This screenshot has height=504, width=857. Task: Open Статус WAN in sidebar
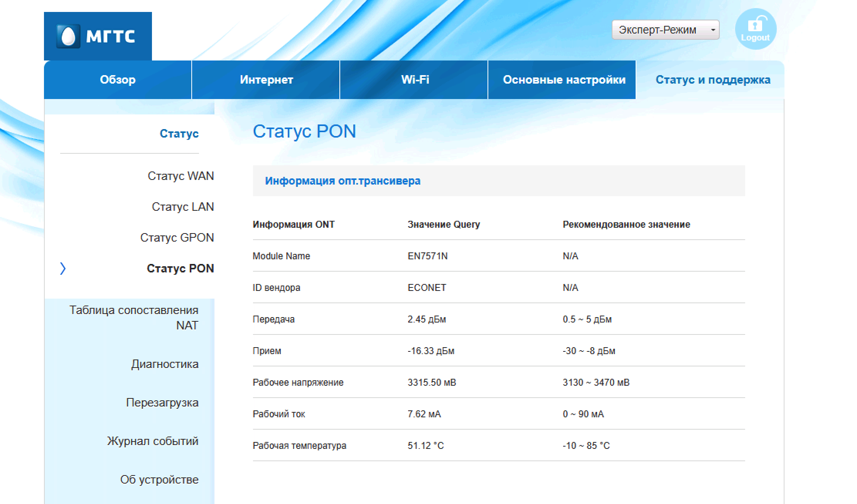(181, 176)
